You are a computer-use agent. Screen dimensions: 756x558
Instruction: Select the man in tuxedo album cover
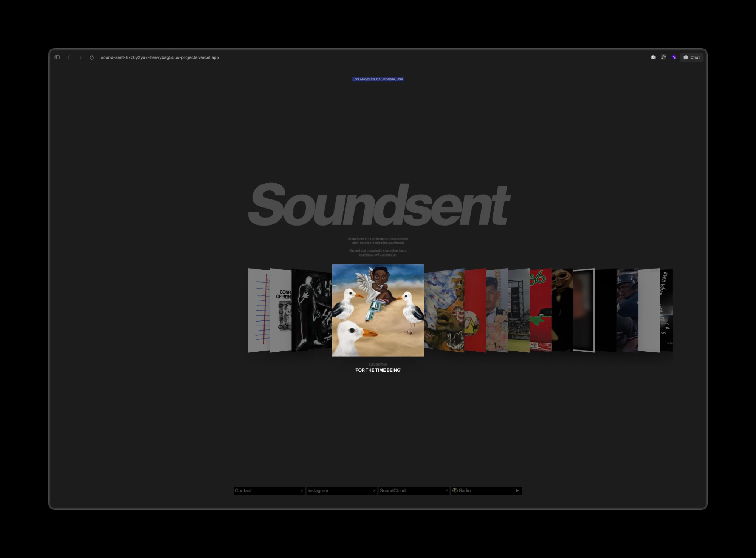pyautogui.click(x=497, y=310)
